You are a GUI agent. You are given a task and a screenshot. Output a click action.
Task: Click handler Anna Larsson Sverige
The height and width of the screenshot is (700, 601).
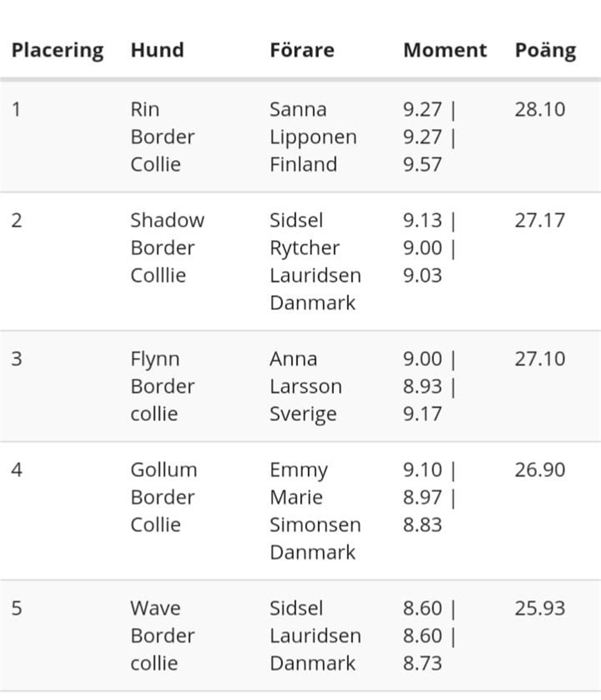click(x=306, y=387)
